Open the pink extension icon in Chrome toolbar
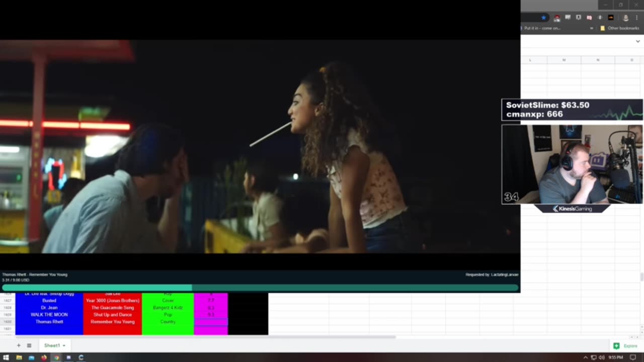Screen dimensions: 644x362 click(x=589, y=18)
